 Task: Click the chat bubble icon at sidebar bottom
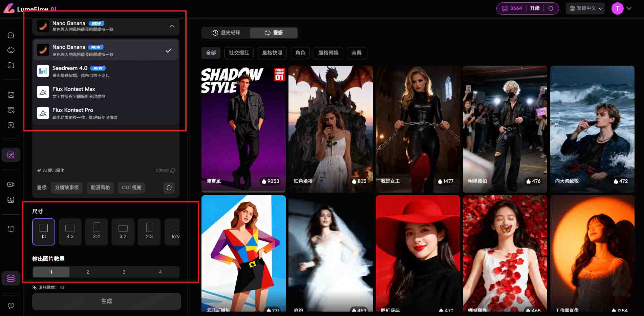11,306
